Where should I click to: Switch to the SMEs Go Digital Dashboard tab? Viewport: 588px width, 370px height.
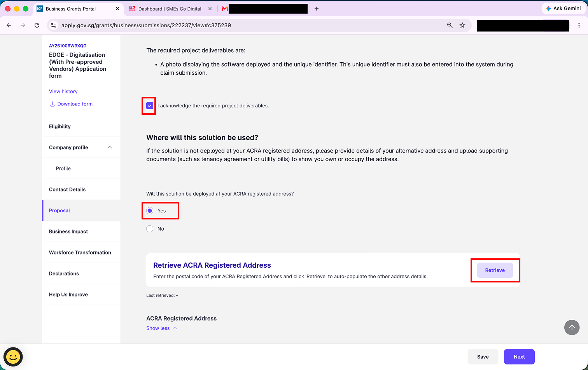[170, 9]
